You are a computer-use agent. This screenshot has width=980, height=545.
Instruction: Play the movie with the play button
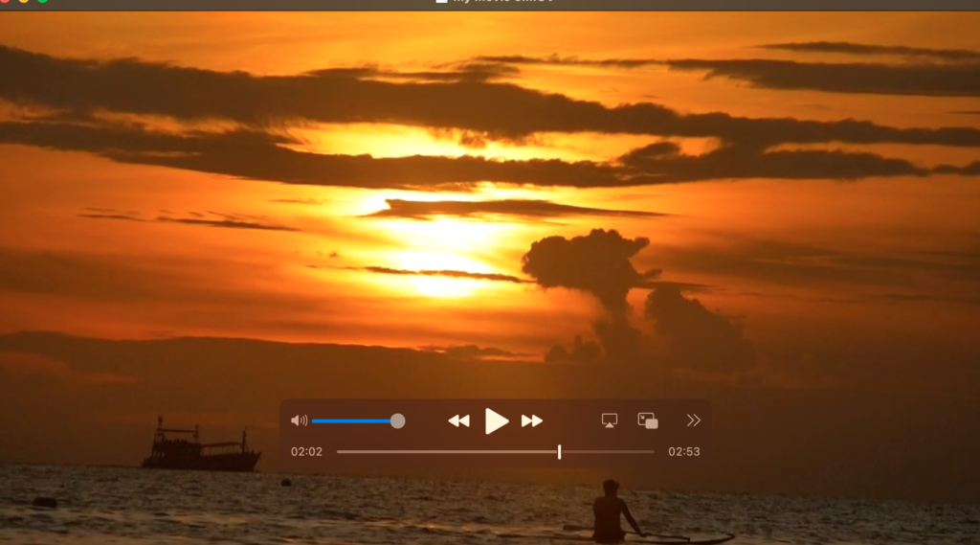coord(496,420)
